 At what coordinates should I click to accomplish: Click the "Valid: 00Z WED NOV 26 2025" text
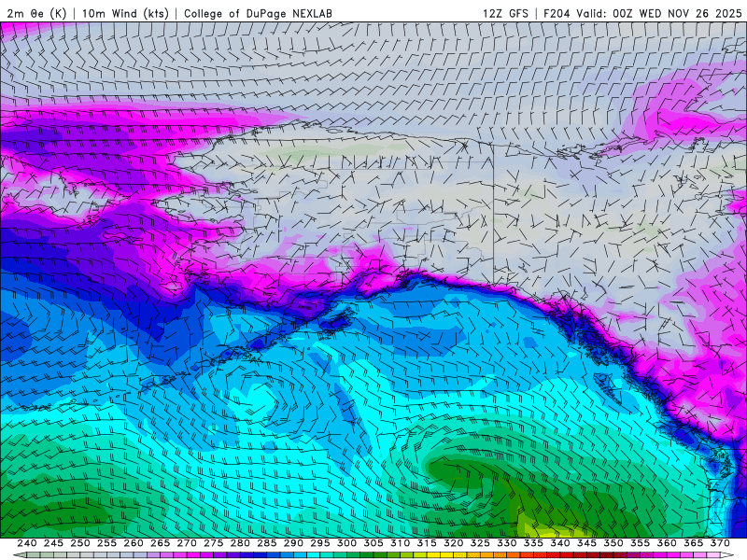click(x=659, y=13)
